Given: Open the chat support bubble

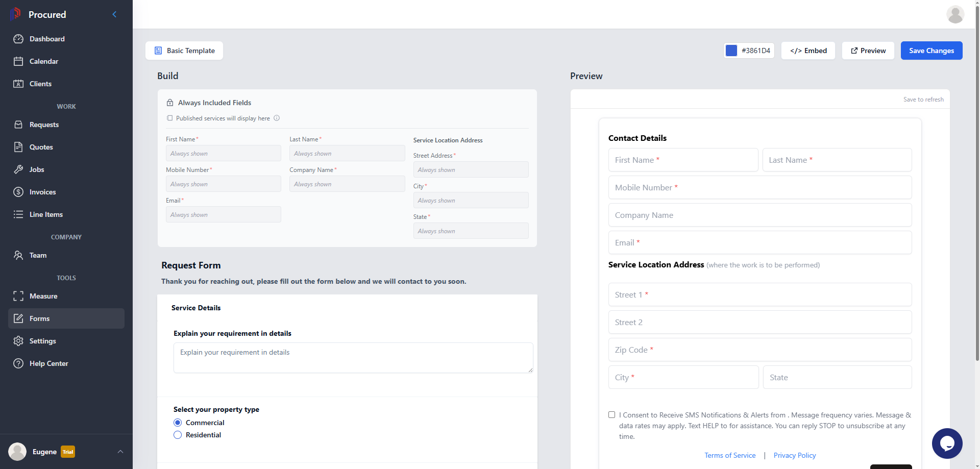Looking at the screenshot, I should coord(947,443).
